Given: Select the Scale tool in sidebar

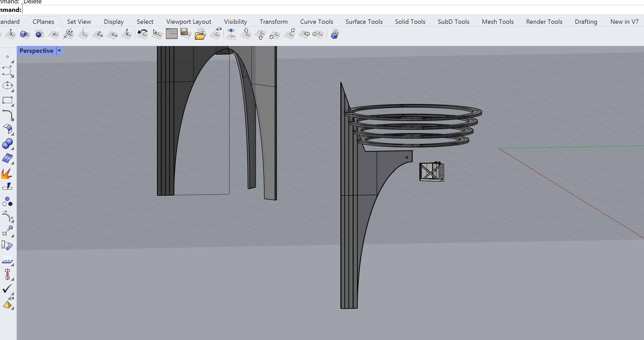Looking at the screenshot, I should (x=8, y=231).
